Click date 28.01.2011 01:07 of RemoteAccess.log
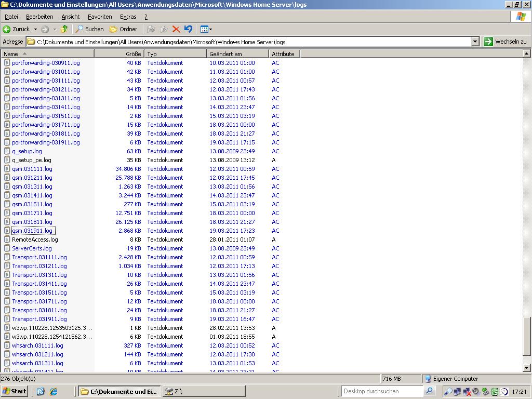Screen dimensions: 532x399 pyautogui.click(x=232, y=239)
